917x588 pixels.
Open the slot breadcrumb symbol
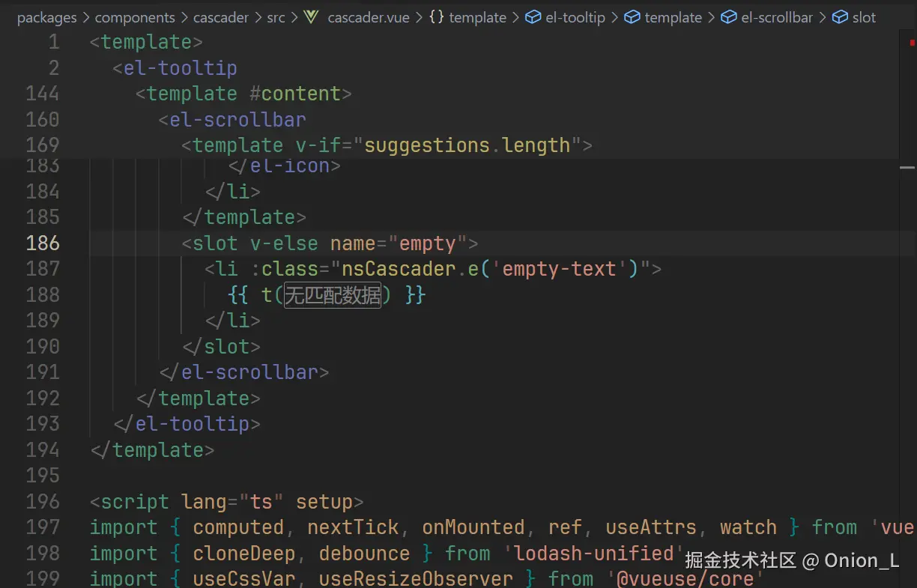(864, 17)
